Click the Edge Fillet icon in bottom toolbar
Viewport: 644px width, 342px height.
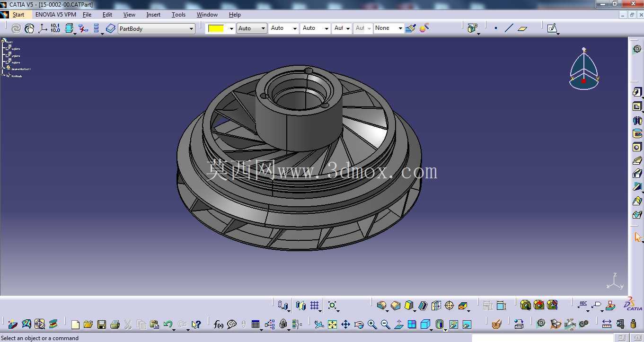click(x=381, y=305)
